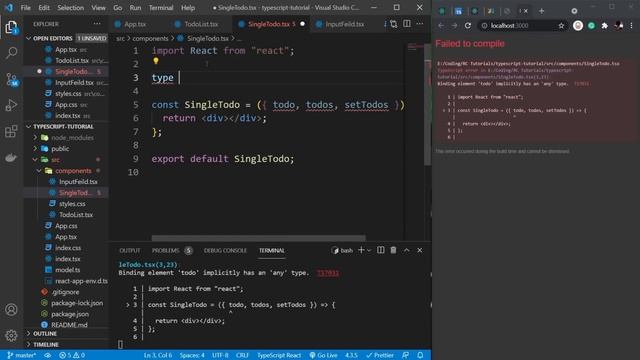Bookmark the page with star icon
Screen dimensions: 640x360
[561, 26]
